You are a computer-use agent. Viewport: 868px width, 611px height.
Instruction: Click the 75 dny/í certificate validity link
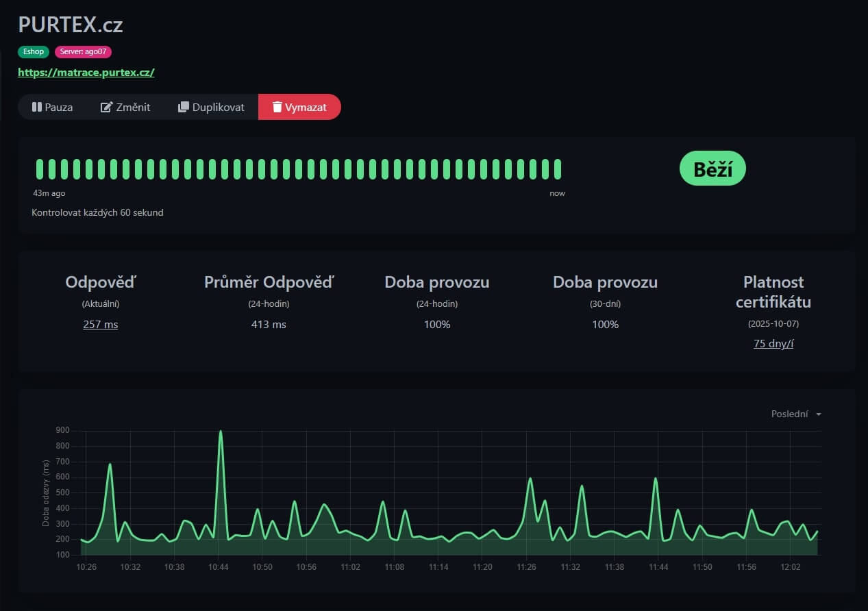(773, 344)
